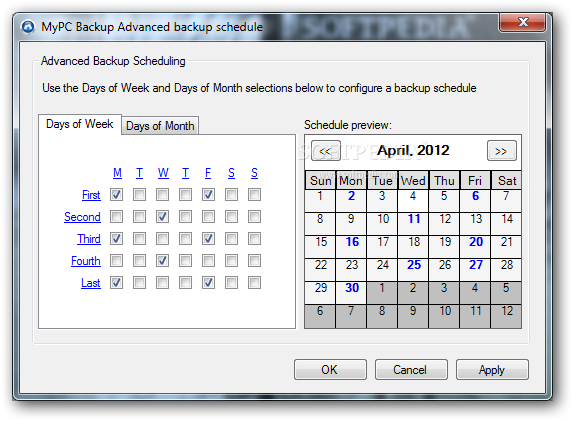The height and width of the screenshot is (421, 573).
Task: Select April 27 in the calendar
Action: [475, 270]
